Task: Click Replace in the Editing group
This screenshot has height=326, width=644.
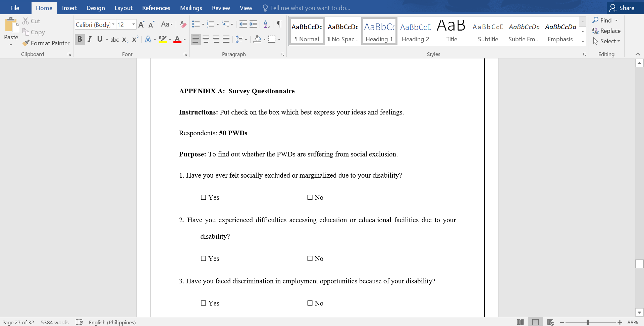Action: coord(606,31)
